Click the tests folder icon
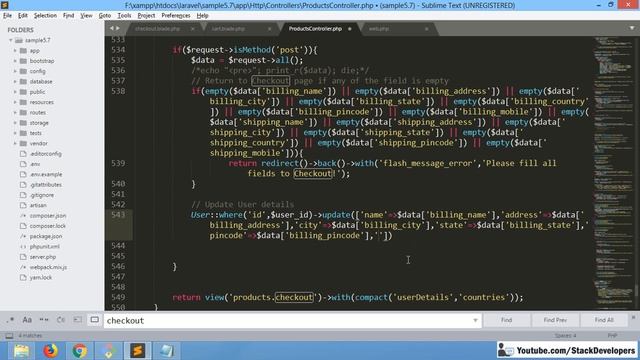This screenshot has height=360, width=640. tap(23, 133)
